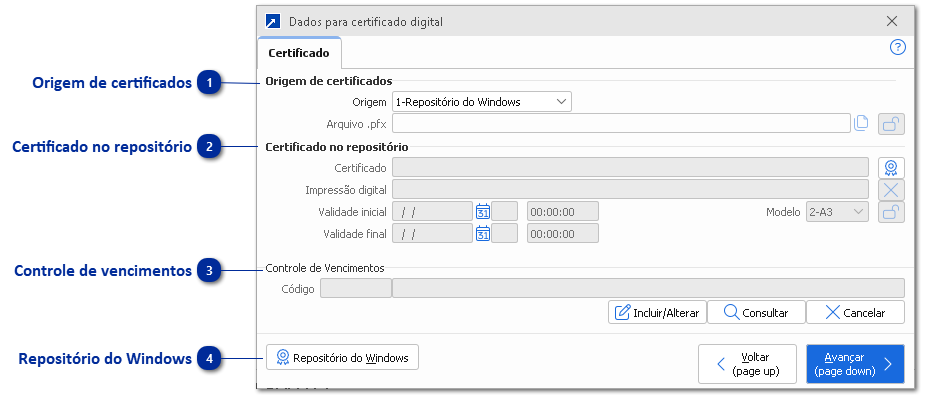Click the Validade final date field
The width and height of the screenshot is (938, 405).
432,234
